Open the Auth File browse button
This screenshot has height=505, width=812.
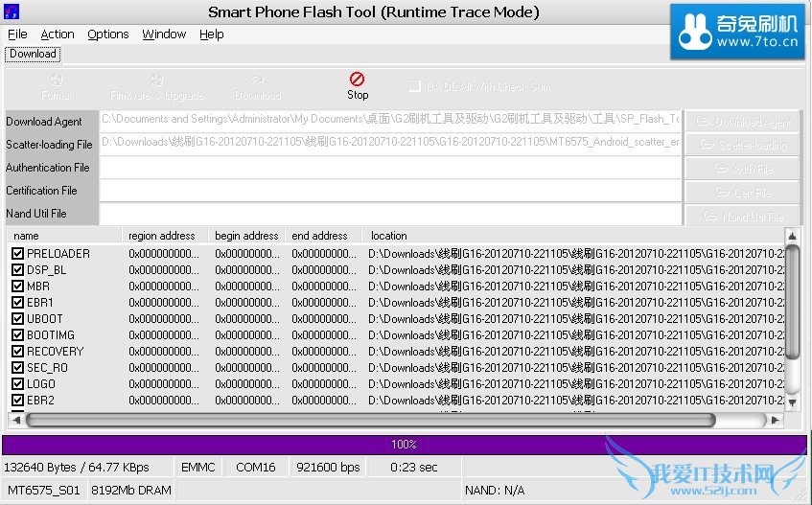pos(742,169)
